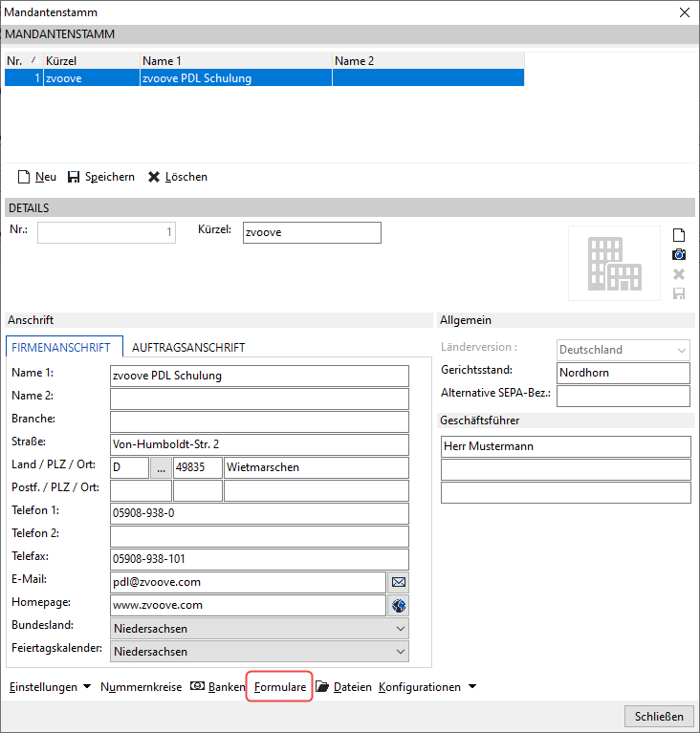Click the Speichern floppy disk icon
This screenshot has width=700, height=733.
(74, 177)
